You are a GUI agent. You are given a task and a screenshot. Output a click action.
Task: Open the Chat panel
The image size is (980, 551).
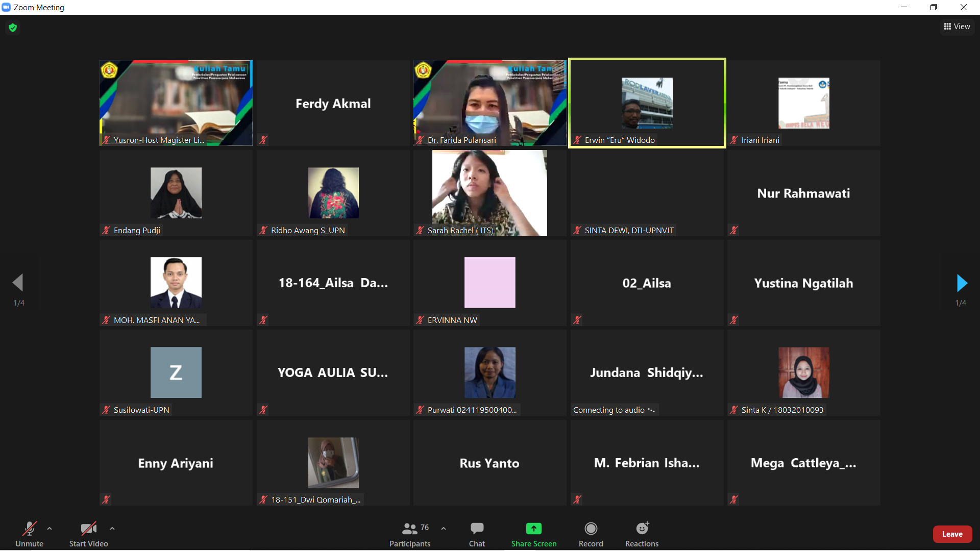tap(477, 534)
